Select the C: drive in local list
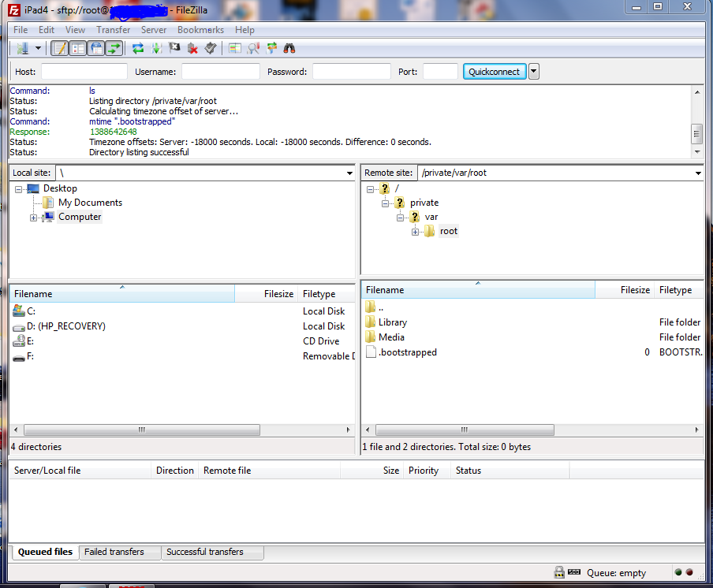The image size is (713, 588). pos(31,311)
